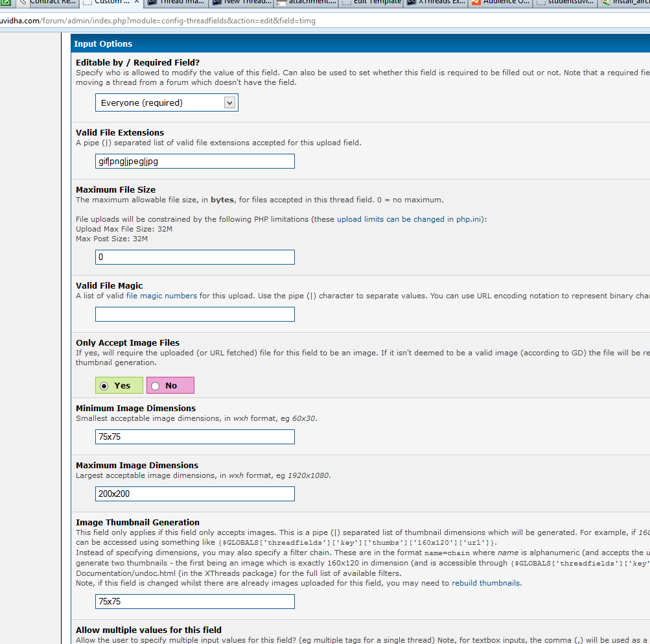Screen dimensions: 650x644
Task: Focus the empty Valid File Magic field
Action: (x=194, y=315)
